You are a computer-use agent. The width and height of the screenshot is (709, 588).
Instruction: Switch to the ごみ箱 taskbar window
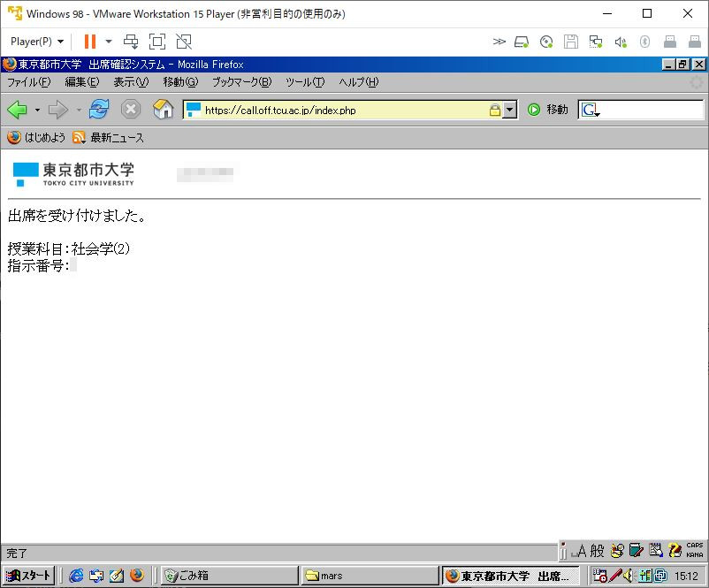coord(229,576)
